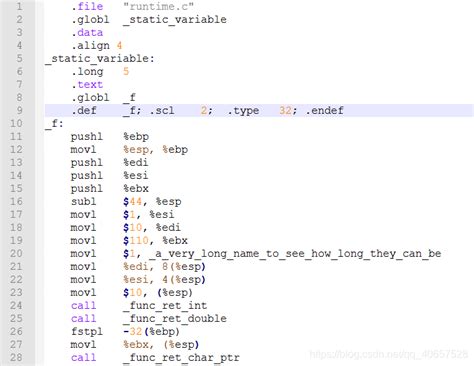
Task: Click the _f: label
Action: (54, 123)
